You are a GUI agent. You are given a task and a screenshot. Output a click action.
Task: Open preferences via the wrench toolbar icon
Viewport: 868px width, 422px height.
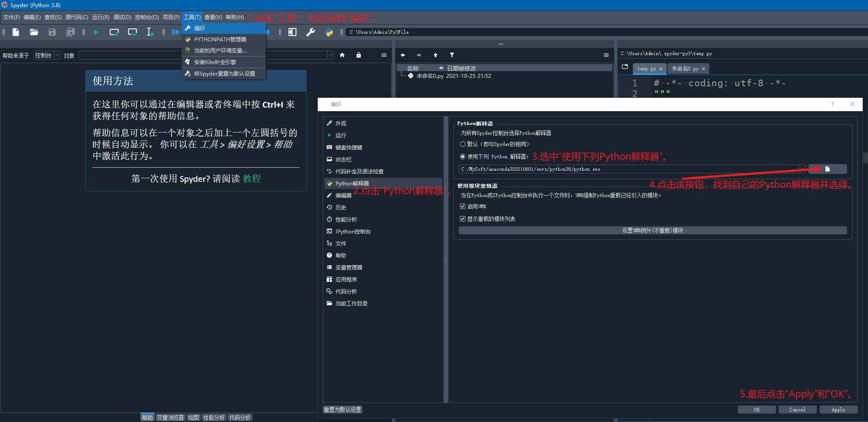click(x=310, y=32)
